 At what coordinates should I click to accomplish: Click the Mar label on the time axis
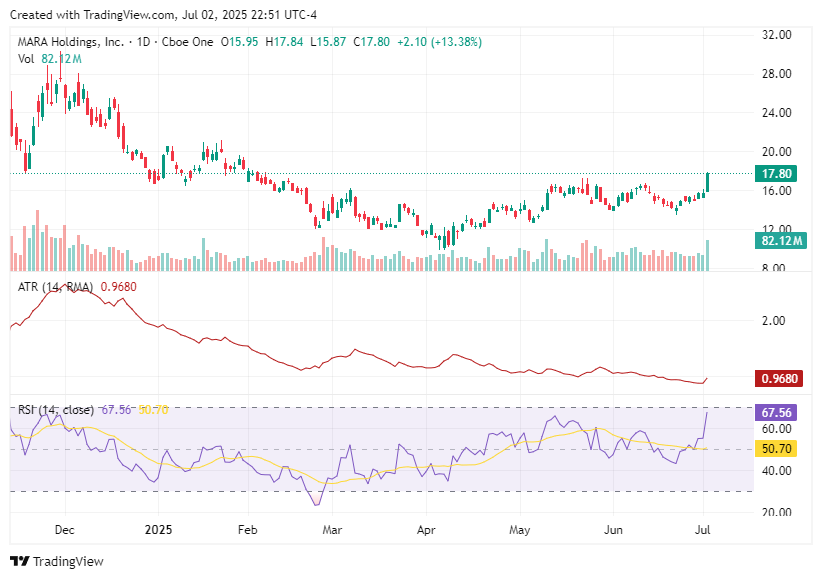pyautogui.click(x=332, y=530)
